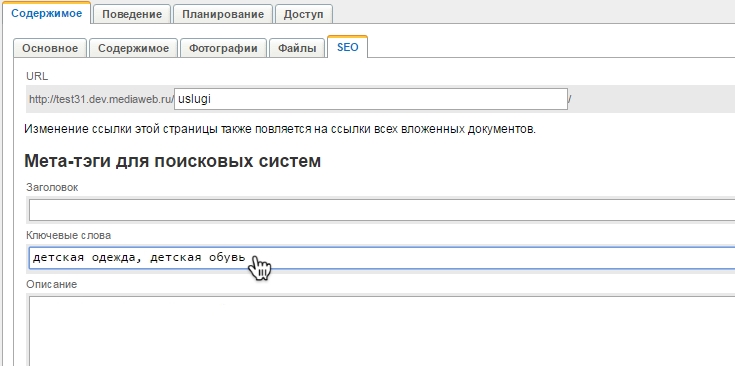
Task: Switch to the top-level Содержимое tab
Action: coord(46,13)
